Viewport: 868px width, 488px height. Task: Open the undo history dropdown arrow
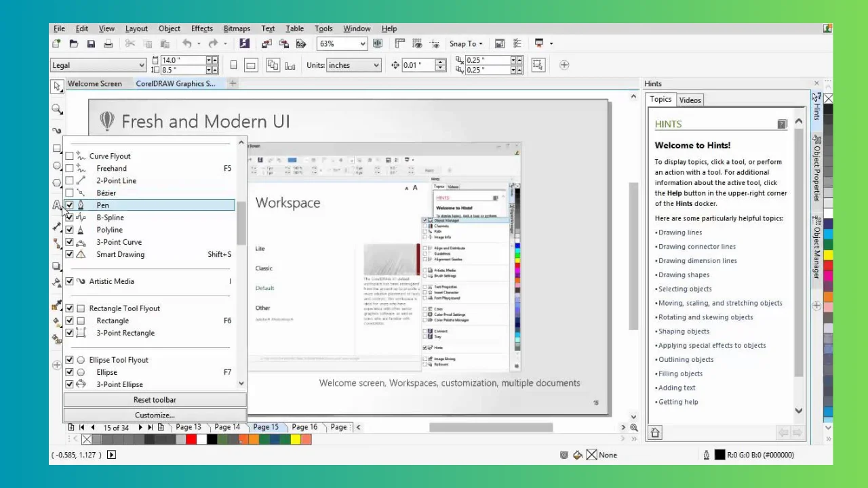coord(199,43)
